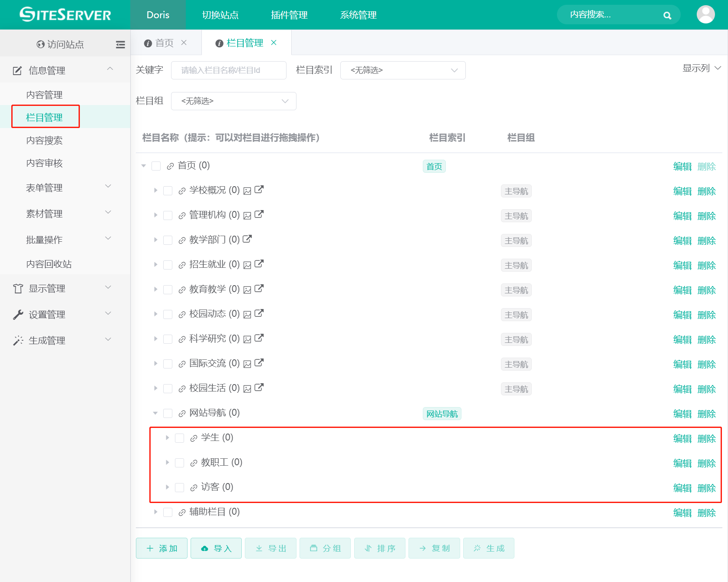Tick the checkbox beside 辅助栏目
The image size is (728, 582).
168,512
